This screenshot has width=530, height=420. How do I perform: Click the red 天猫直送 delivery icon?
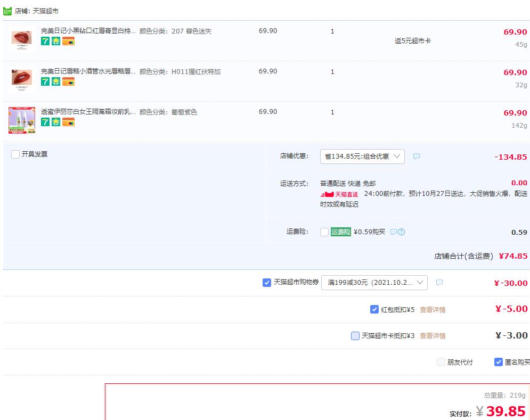[339, 194]
